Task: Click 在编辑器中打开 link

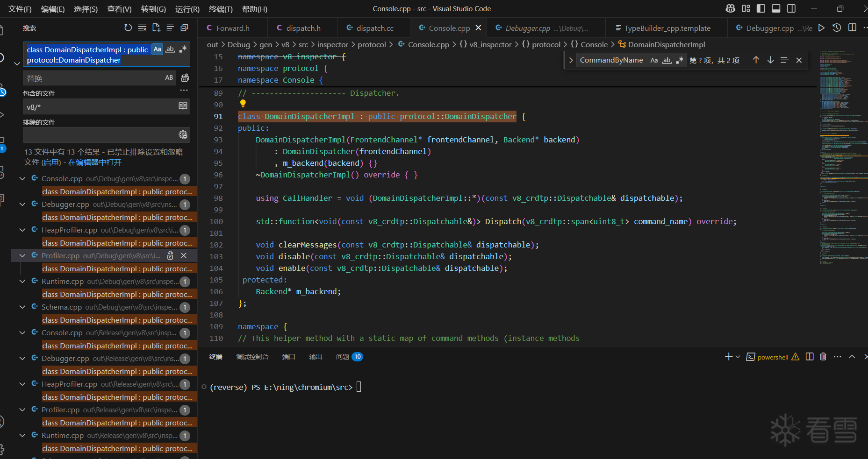Action: 95,162
